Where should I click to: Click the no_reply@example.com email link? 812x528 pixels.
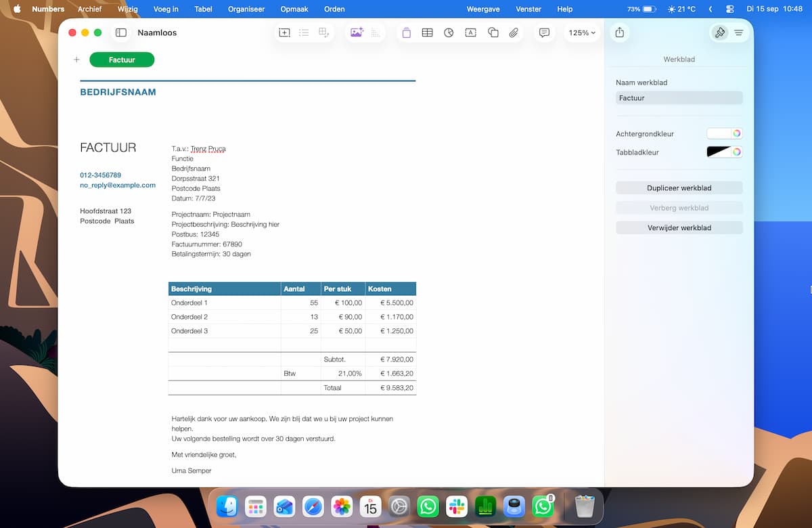[x=118, y=185]
